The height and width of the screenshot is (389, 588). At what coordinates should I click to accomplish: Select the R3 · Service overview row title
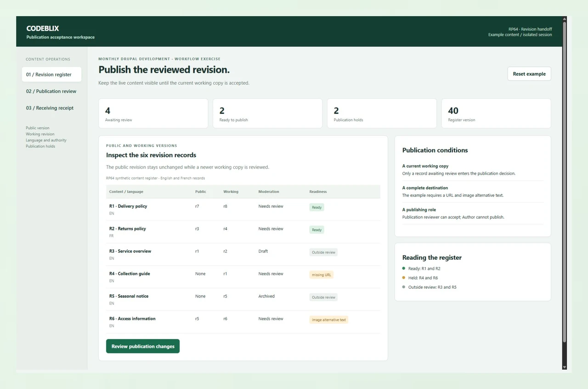click(130, 251)
